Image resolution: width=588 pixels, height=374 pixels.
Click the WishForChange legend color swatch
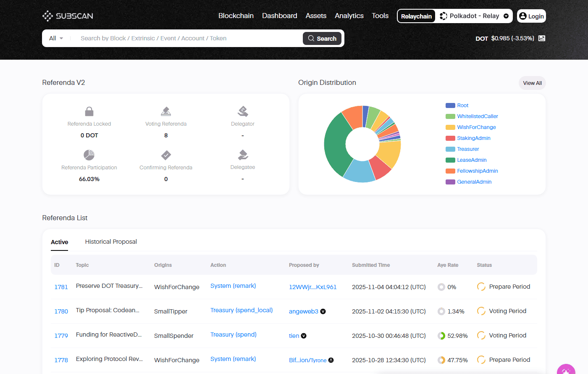(x=450, y=127)
